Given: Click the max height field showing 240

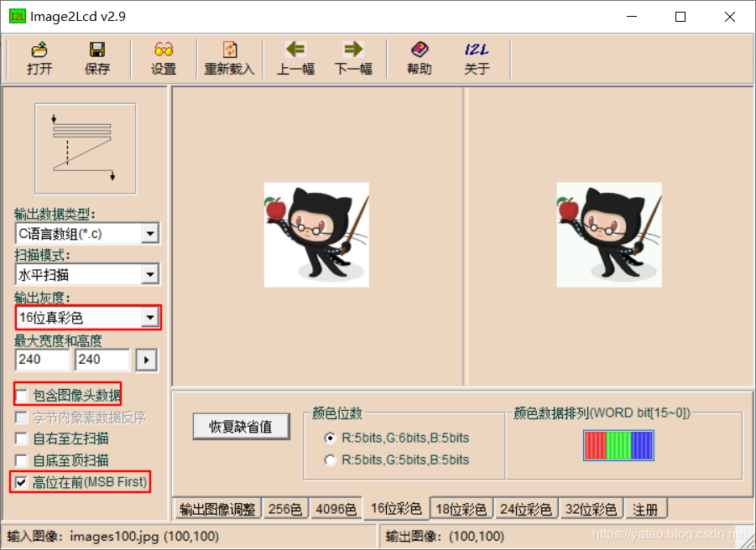Looking at the screenshot, I should tap(102, 360).
